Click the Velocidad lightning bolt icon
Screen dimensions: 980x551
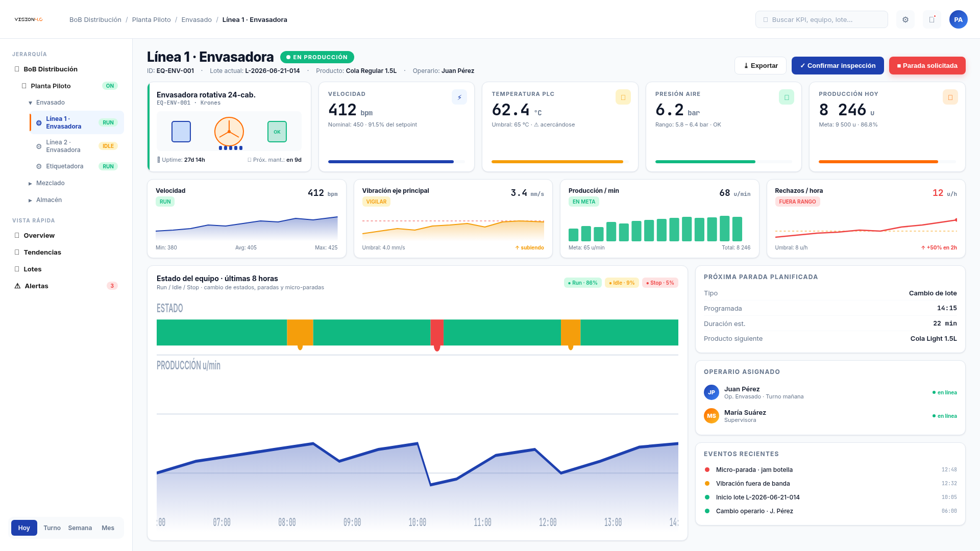click(459, 97)
